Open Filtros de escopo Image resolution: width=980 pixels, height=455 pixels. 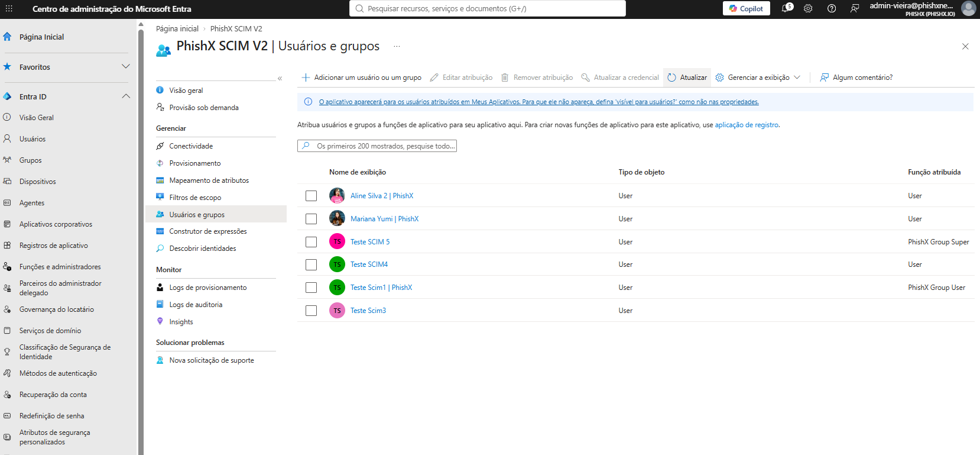(x=195, y=197)
